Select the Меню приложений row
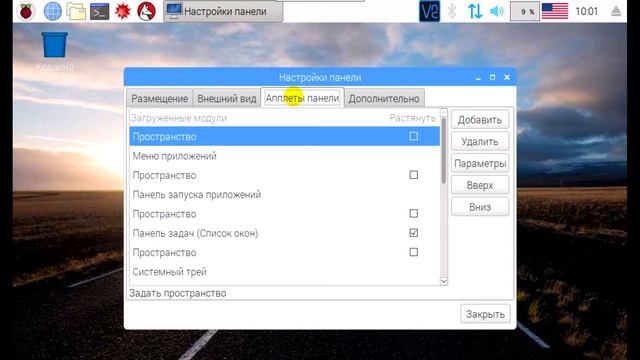This screenshot has height=360, width=640. (284, 156)
